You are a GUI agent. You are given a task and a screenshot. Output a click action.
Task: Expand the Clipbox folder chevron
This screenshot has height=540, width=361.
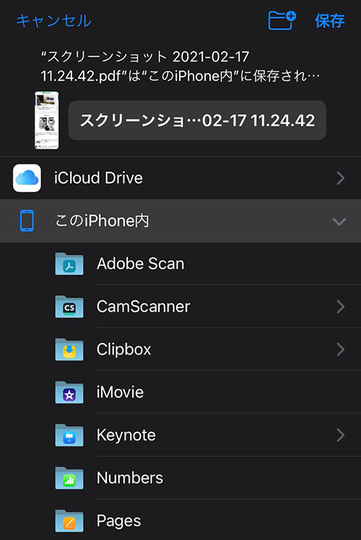(340, 350)
